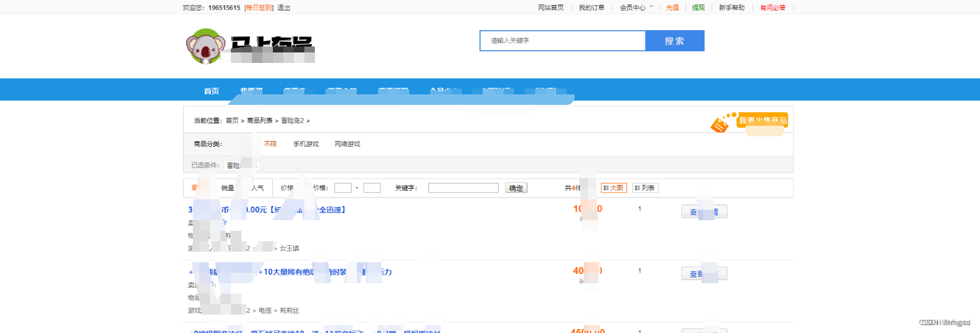Focus the maximum price input field

[x=372, y=188]
